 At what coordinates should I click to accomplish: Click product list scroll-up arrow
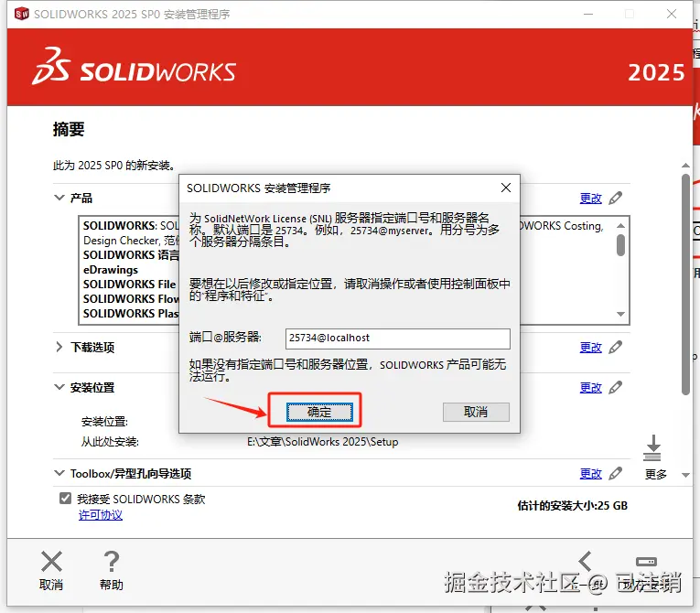point(620,225)
